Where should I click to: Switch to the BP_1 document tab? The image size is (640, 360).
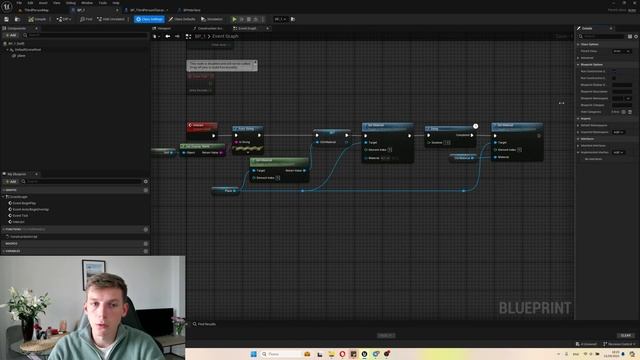94,10
